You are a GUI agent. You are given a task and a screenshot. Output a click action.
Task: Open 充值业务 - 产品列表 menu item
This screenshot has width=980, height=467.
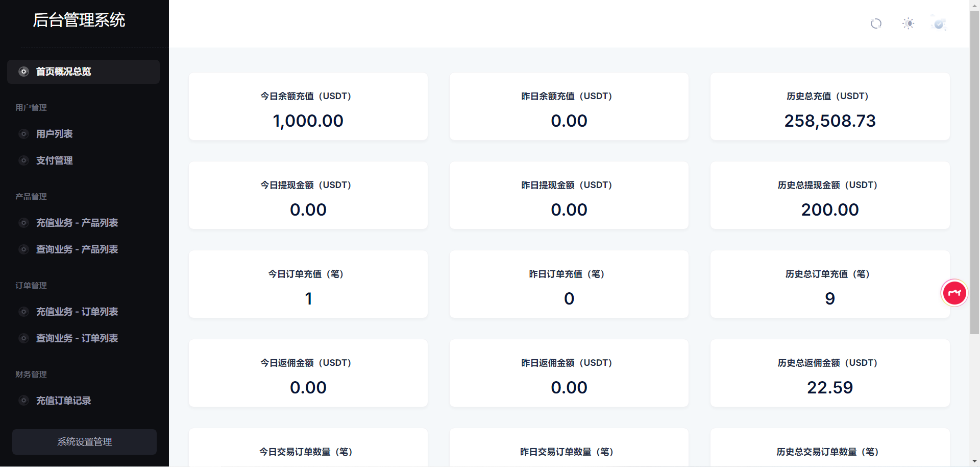[x=77, y=223]
